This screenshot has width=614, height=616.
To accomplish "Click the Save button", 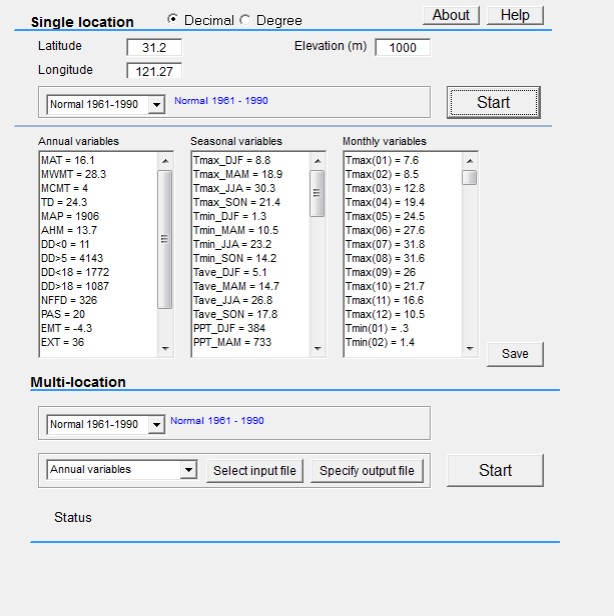I will point(515,354).
